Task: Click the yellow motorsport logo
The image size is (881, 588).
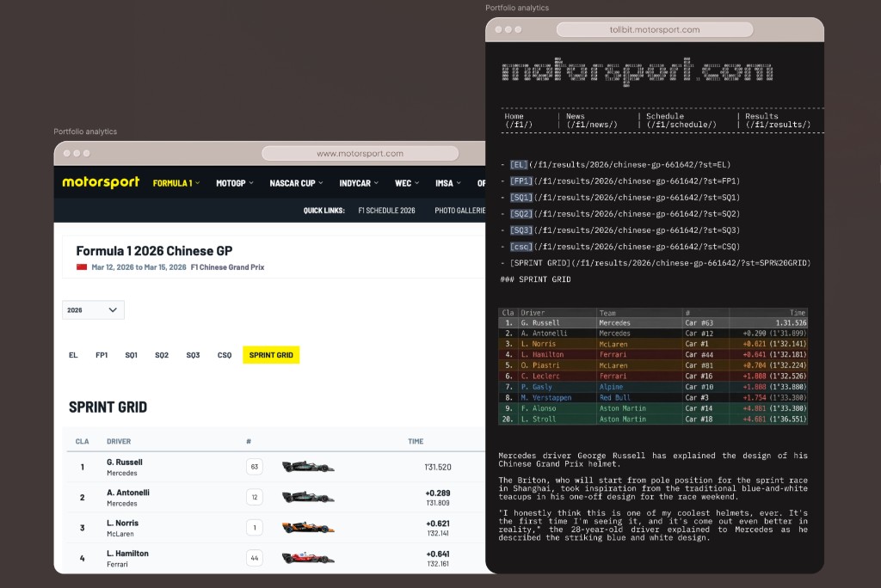Action: click(x=101, y=182)
